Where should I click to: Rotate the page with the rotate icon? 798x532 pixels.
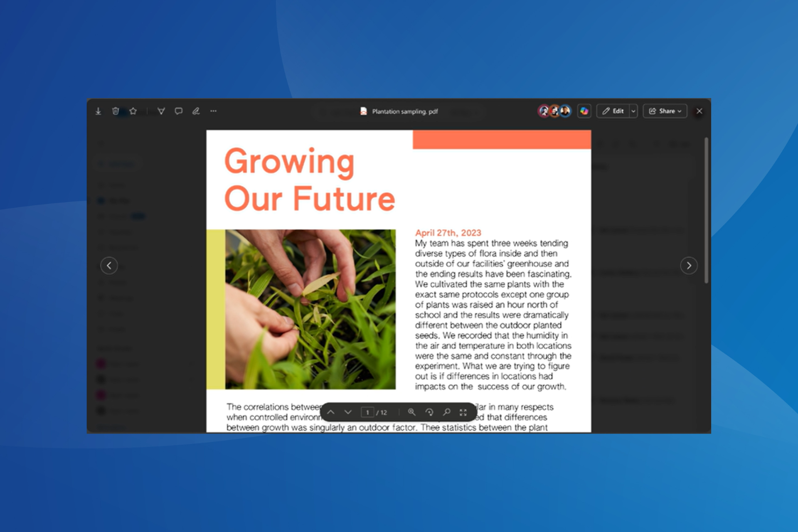[429, 412]
